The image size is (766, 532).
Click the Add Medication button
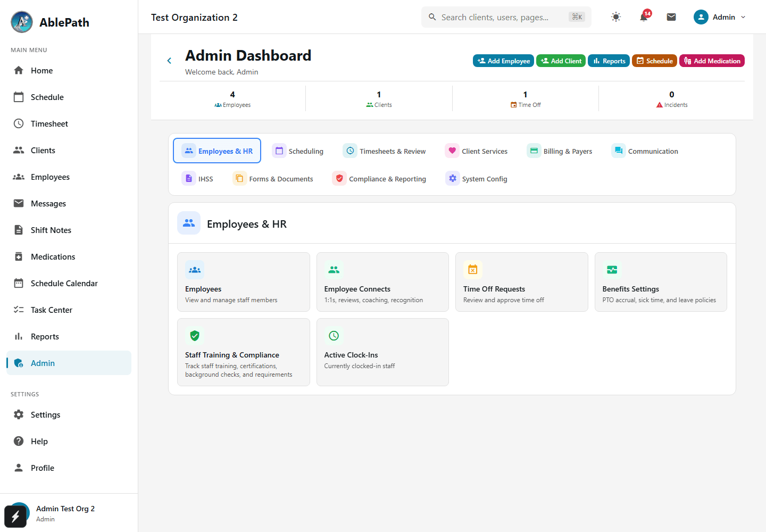pyautogui.click(x=712, y=61)
